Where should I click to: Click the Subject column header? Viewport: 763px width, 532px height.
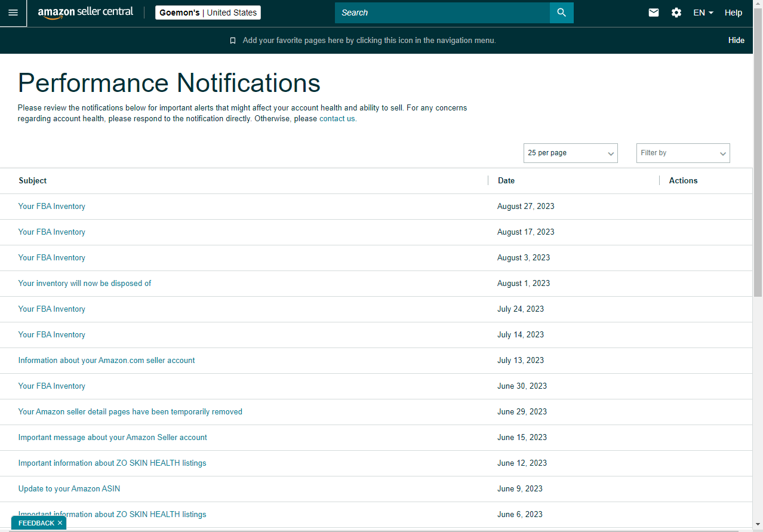click(33, 180)
